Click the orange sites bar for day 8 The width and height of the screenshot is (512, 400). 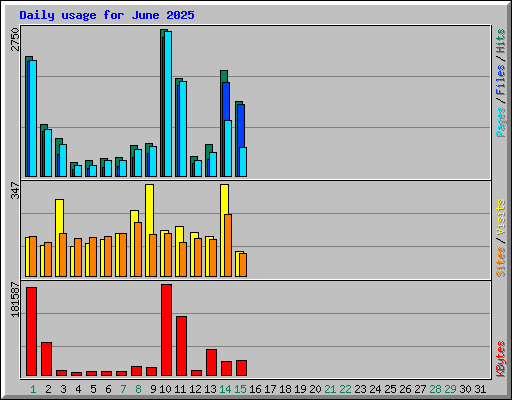coord(138,249)
